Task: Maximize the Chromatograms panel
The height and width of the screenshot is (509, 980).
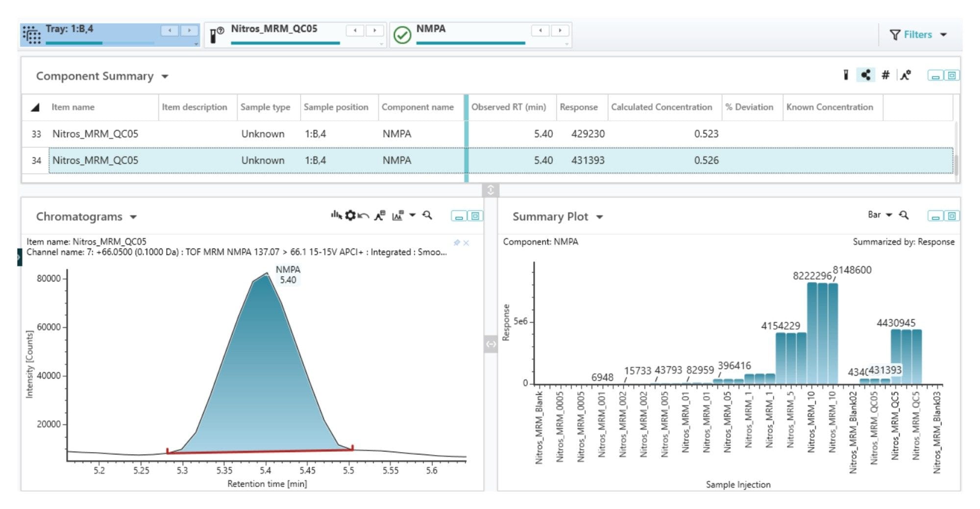Action: pos(475,216)
